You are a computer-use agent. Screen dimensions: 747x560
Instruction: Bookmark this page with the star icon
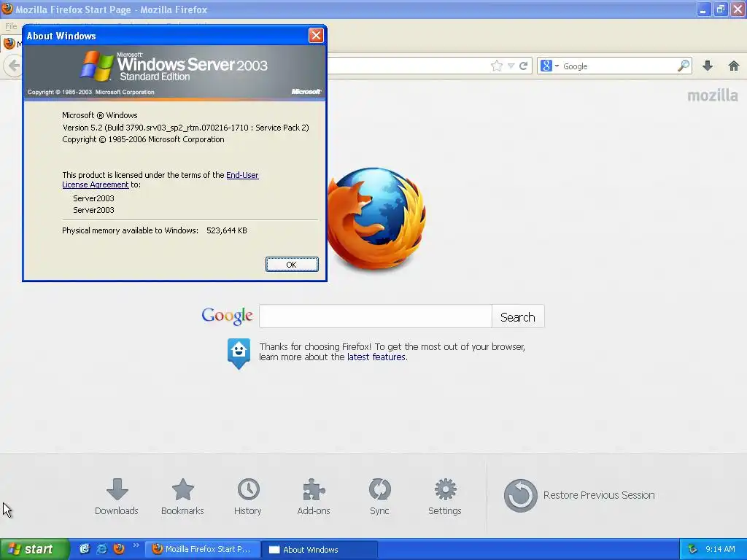click(496, 66)
